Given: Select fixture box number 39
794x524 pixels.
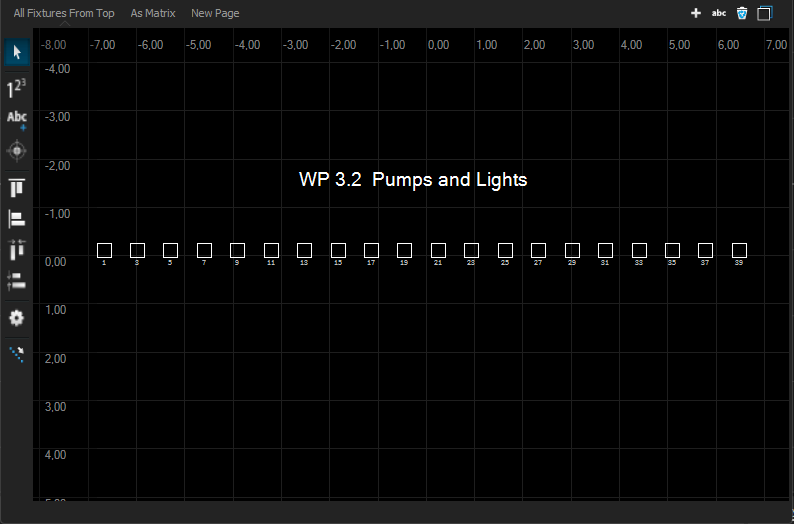Looking at the screenshot, I should point(739,250).
